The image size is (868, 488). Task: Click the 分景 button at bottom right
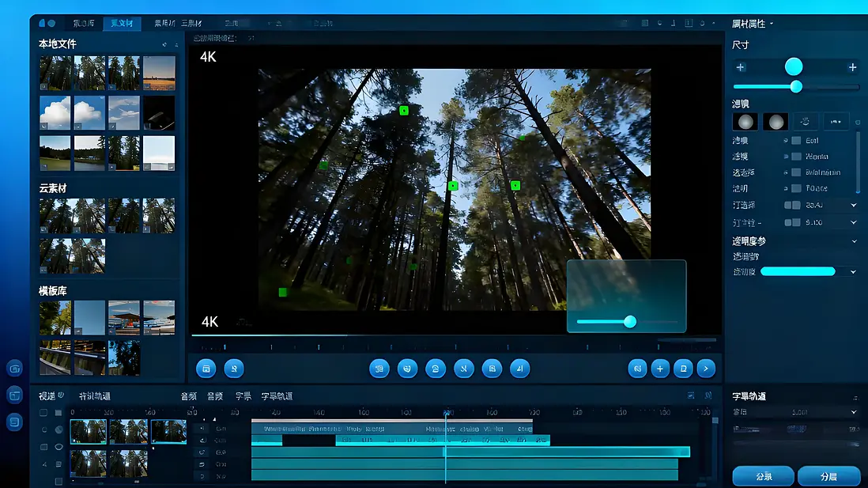(763, 477)
